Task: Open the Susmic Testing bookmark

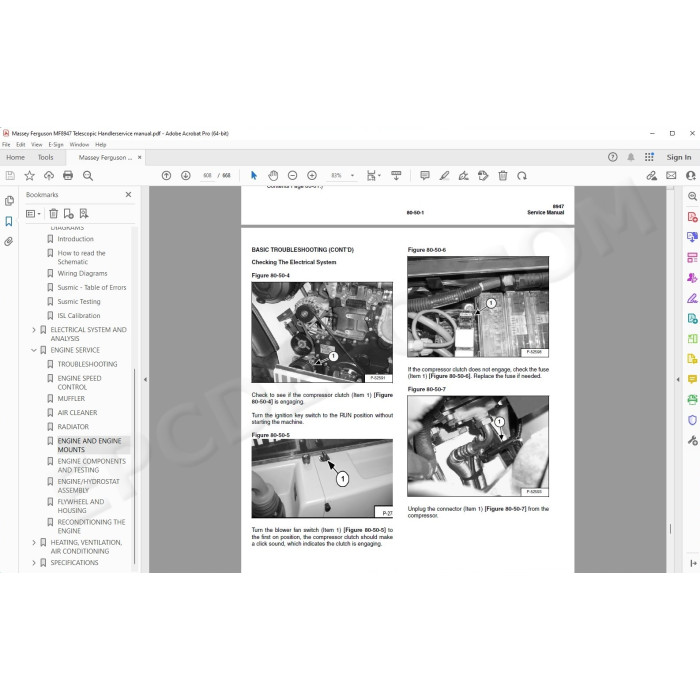Action: 79,302
